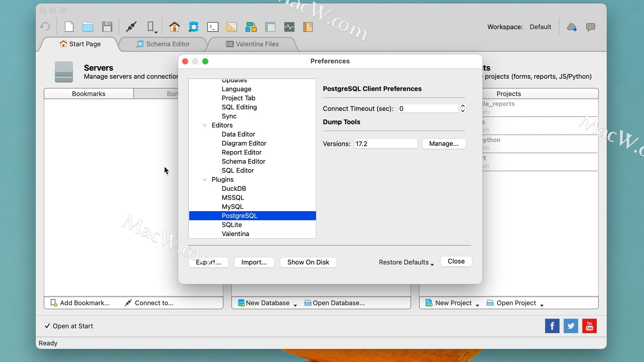Click Show On Disk button
The width and height of the screenshot is (644, 362).
308,262
